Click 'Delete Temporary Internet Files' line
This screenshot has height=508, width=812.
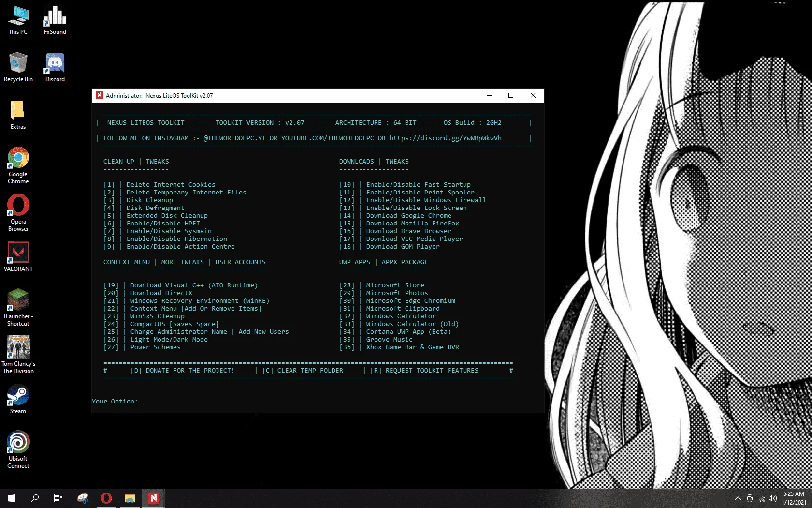(186, 193)
